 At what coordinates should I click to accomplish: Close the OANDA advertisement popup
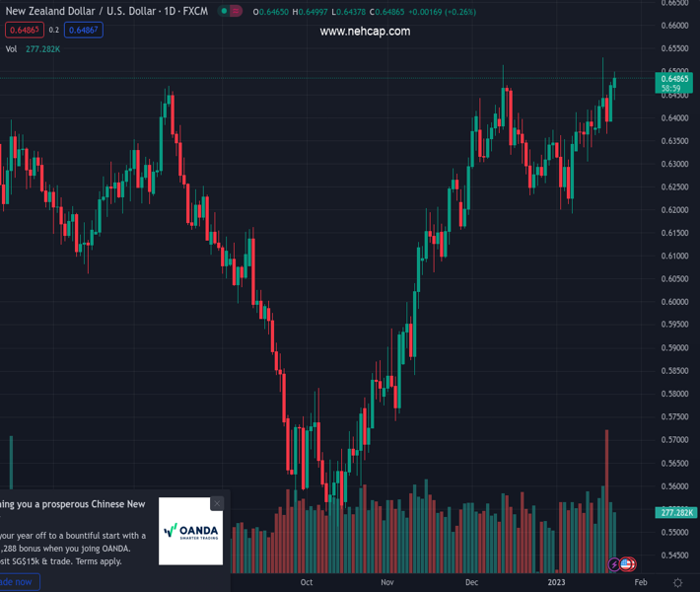click(217, 503)
